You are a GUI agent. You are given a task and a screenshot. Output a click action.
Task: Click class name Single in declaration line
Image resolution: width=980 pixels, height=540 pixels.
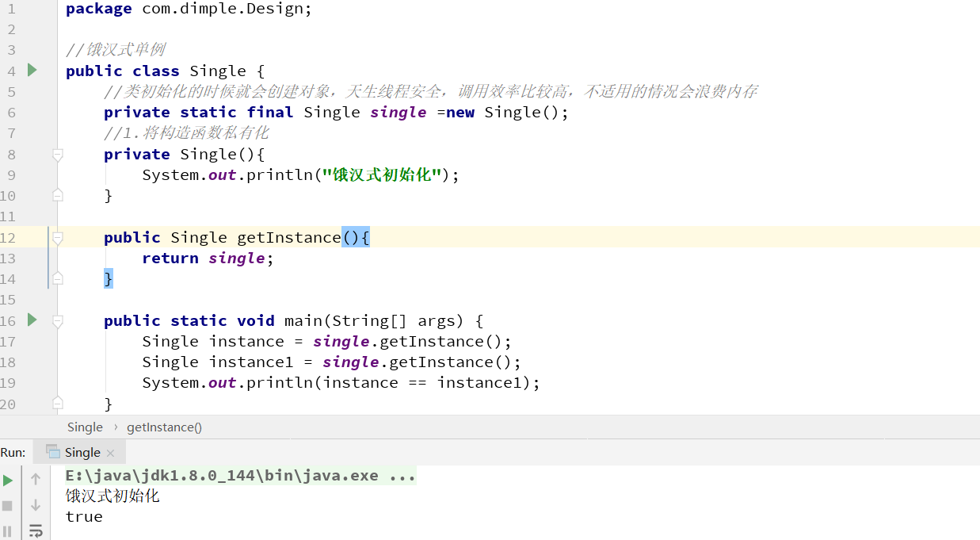coord(217,71)
